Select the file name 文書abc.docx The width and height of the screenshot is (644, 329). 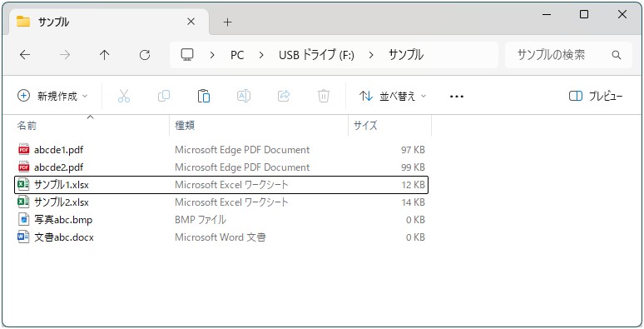[64, 237]
